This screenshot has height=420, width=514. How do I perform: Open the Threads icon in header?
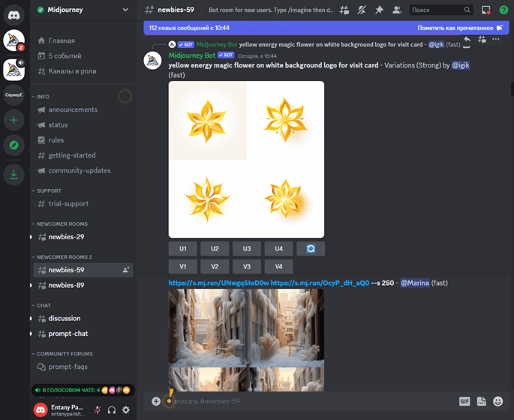pos(344,10)
